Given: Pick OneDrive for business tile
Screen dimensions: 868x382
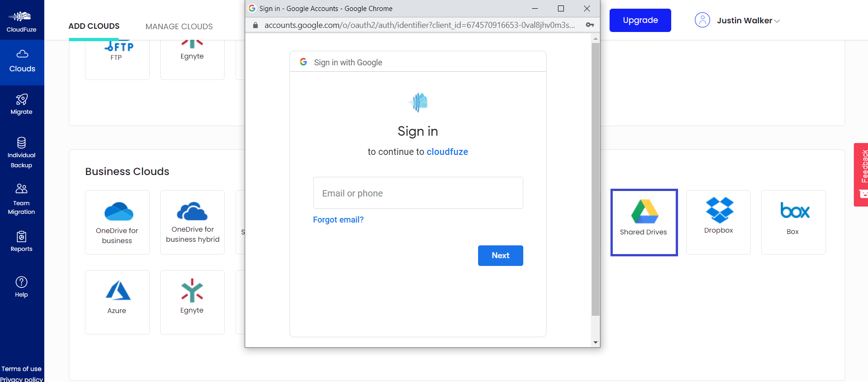Looking at the screenshot, I should point(117,222).
